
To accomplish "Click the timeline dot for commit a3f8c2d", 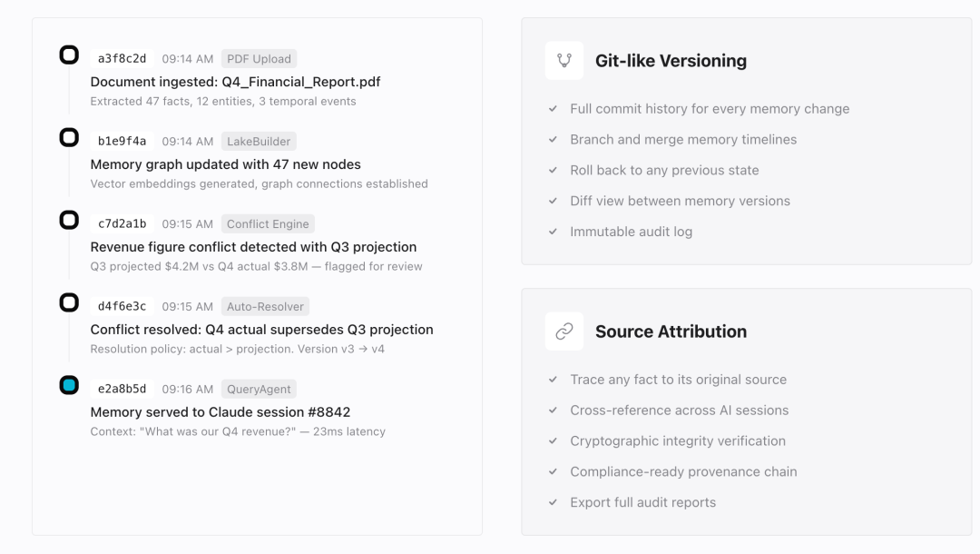I will tap(69, 55).
